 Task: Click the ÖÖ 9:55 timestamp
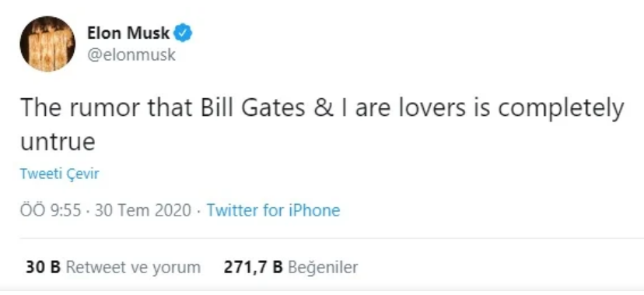click(51, 210)
